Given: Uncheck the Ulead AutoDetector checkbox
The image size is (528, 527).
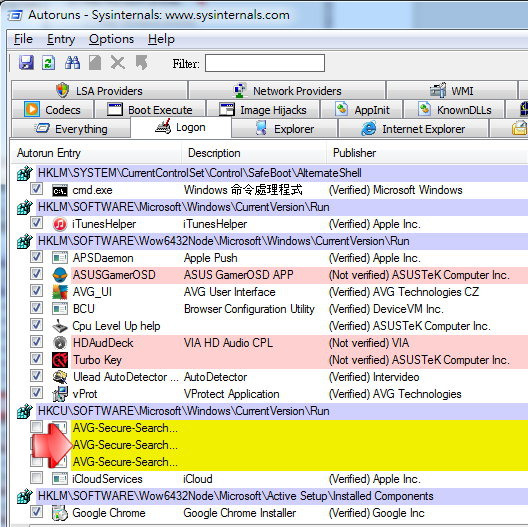Looking at the screenshot, I should pos(36,375).
